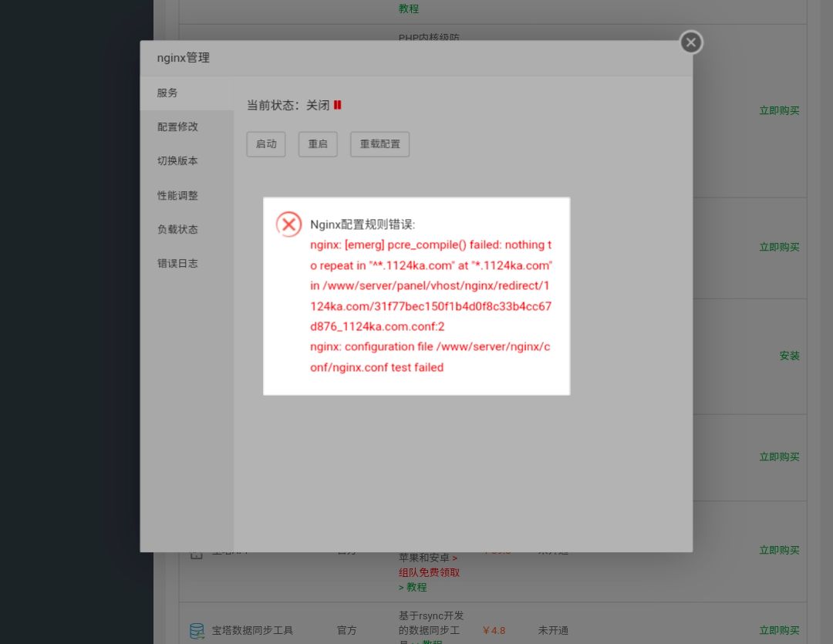Click the 启动 button
This screenshot has height=644, width=833.
click(x=266, y=144)
